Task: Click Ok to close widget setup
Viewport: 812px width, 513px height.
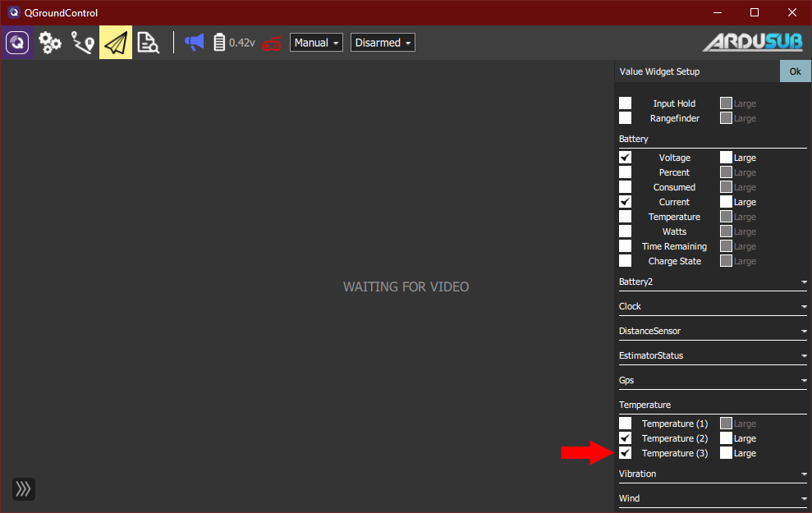Action: tap(795, 71)
